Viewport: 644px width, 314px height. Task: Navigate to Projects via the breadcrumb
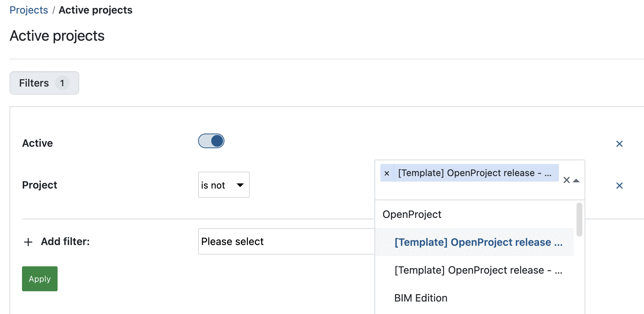pos(29,10)
